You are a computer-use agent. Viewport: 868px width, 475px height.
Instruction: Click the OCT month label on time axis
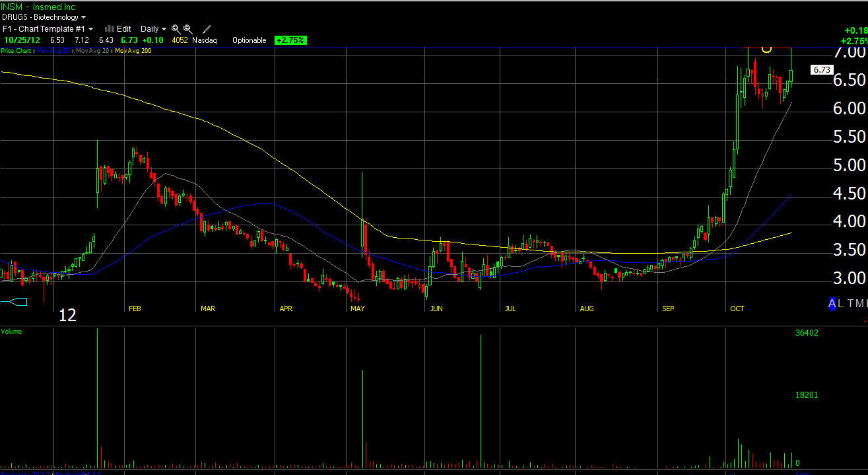737,309
